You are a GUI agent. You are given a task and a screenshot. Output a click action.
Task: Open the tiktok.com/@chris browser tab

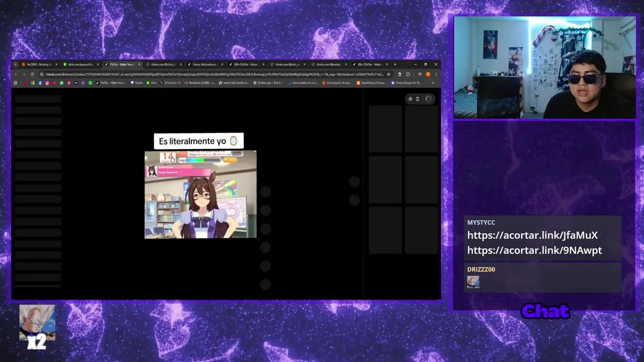pyautogui.click(x=164, y=64)
